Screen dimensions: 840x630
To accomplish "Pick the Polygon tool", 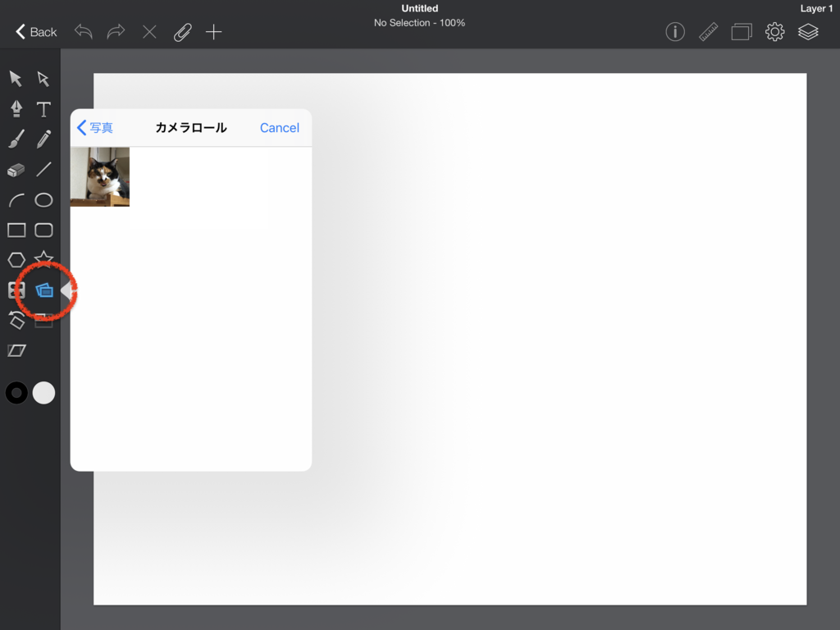I will (x=16, y=260).
